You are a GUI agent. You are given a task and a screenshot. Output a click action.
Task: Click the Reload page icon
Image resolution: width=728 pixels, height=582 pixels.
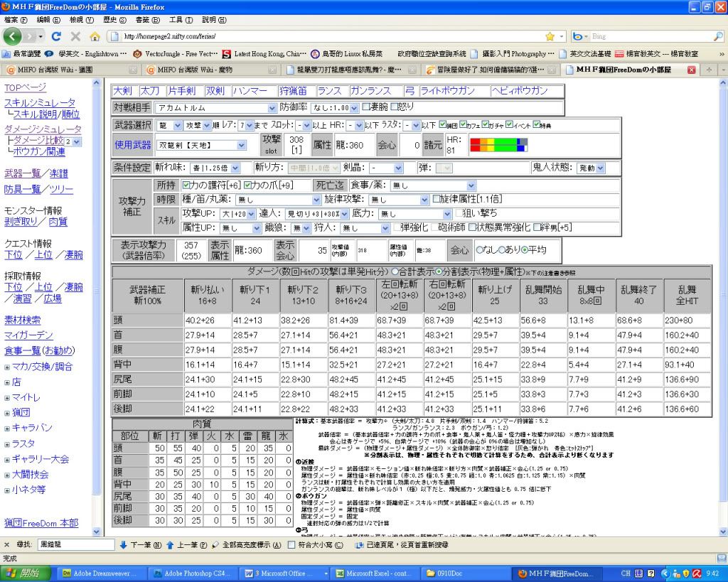56,36
